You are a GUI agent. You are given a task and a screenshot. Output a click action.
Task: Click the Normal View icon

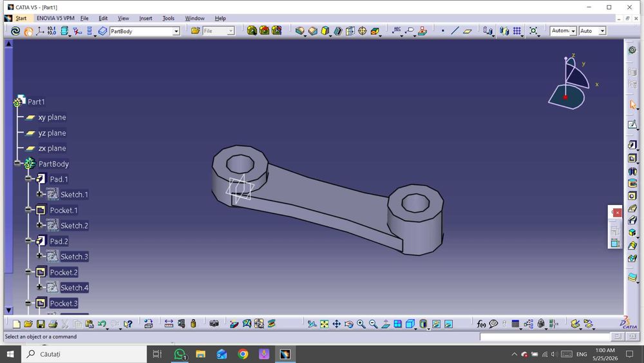386,324
